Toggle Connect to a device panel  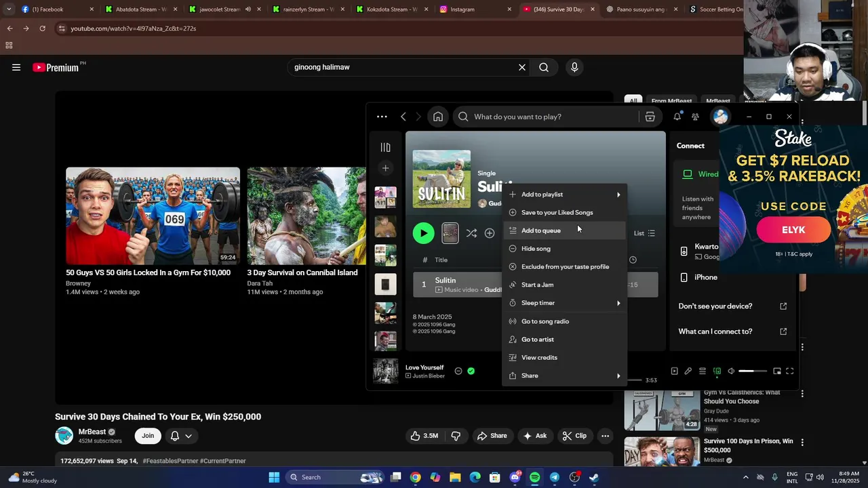coord(717,371)
